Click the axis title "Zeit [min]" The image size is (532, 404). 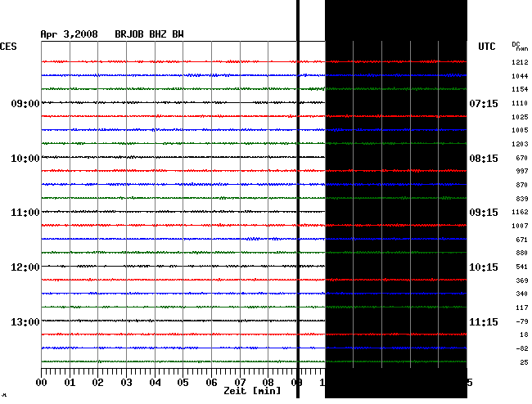point(252,391)
